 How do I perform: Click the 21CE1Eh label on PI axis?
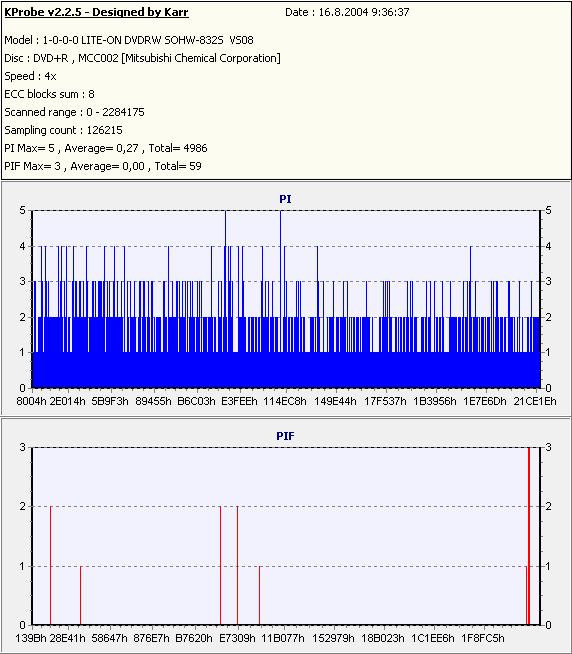[x=535, y=401]
